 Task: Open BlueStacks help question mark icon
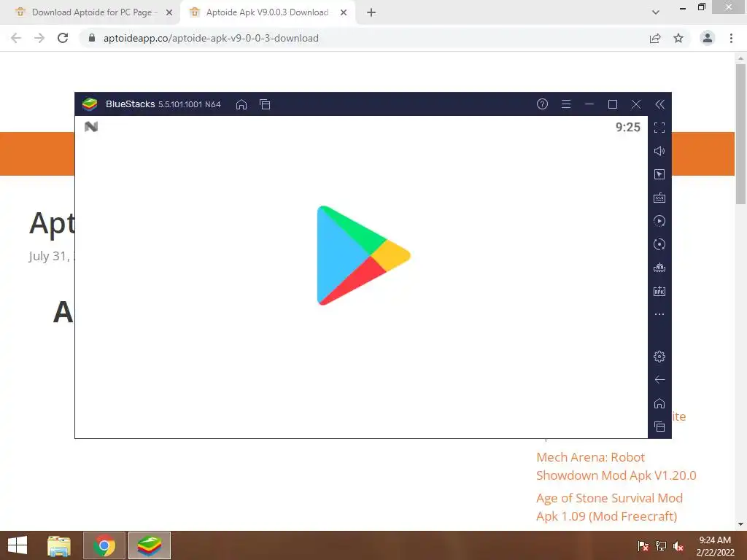tap(542, 104)
